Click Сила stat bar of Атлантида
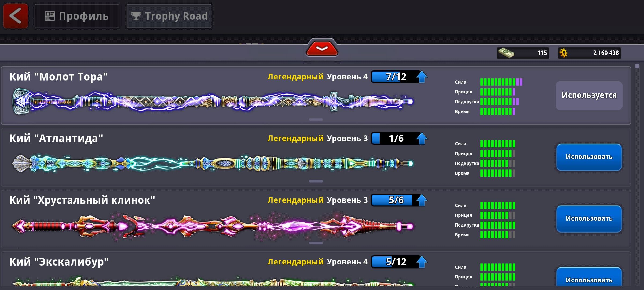Viewport: 644px width, 290px height. coord(498,144)
